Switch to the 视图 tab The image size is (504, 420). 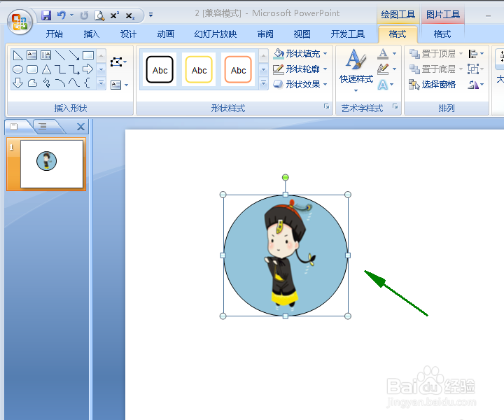coord(302,34)
